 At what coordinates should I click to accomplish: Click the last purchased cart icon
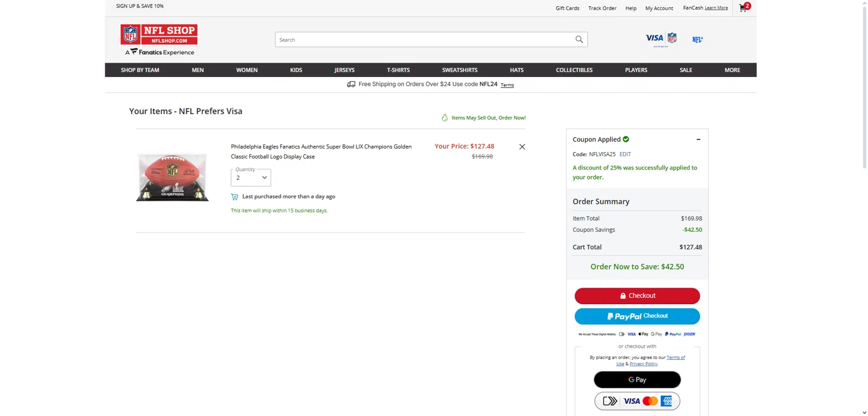(234, 197)
